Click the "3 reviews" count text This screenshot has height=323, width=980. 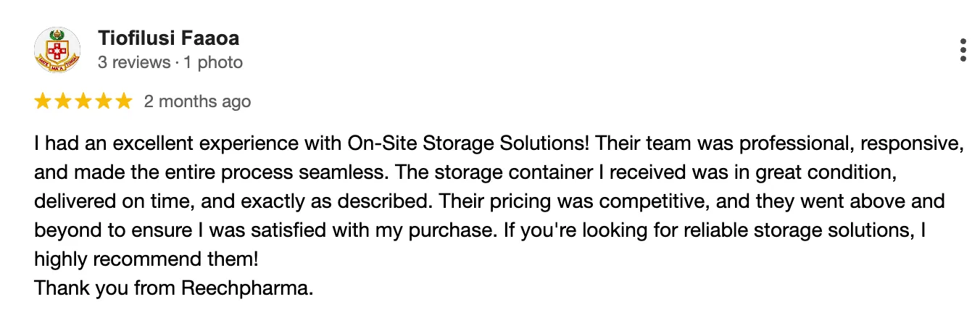[133, 63]
